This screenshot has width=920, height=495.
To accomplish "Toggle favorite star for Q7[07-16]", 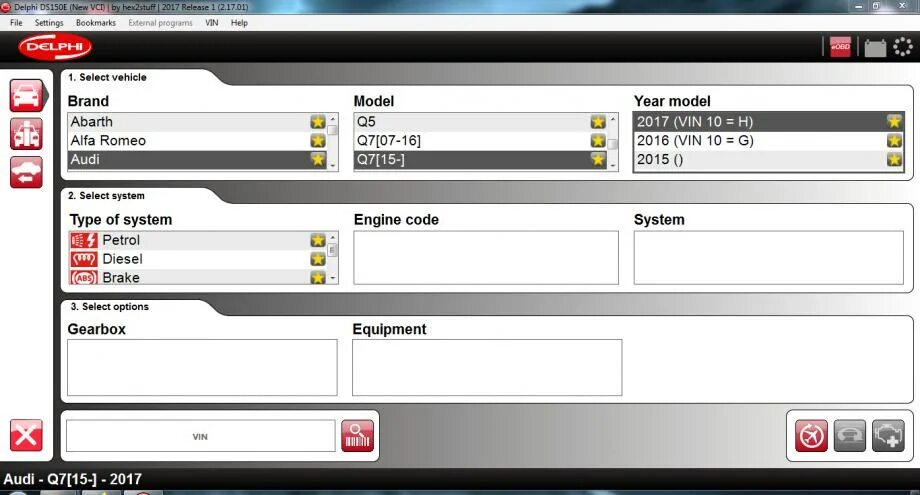I will [x=598, y=141].
